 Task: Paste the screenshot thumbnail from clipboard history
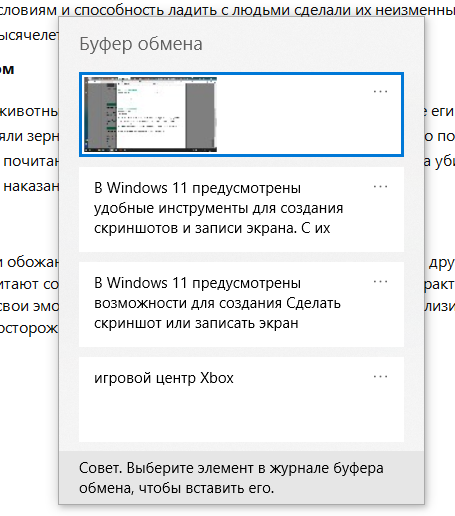click(150, 114)
